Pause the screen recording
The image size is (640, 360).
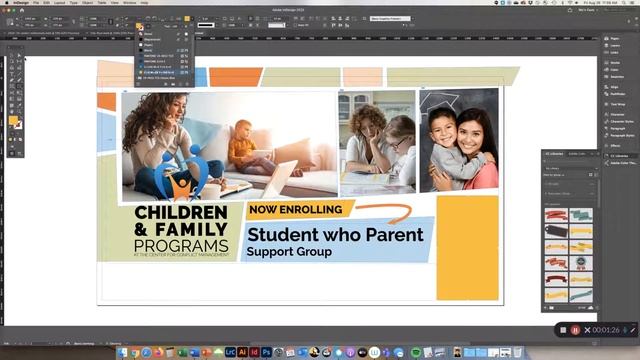click(x=575, y=330)
